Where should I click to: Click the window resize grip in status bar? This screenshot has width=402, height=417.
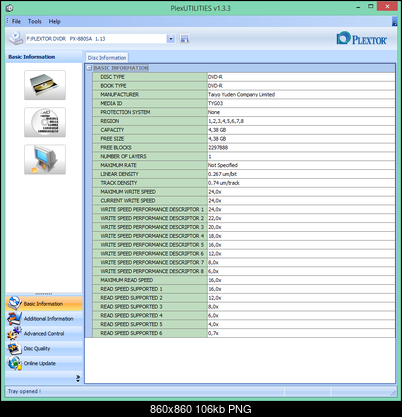[394, 393]
